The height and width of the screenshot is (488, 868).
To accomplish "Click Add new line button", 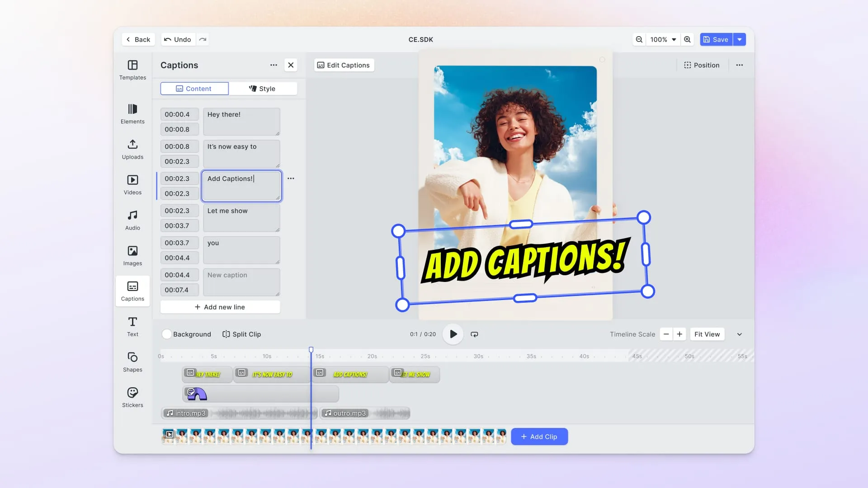I will [x=220, y=307].
